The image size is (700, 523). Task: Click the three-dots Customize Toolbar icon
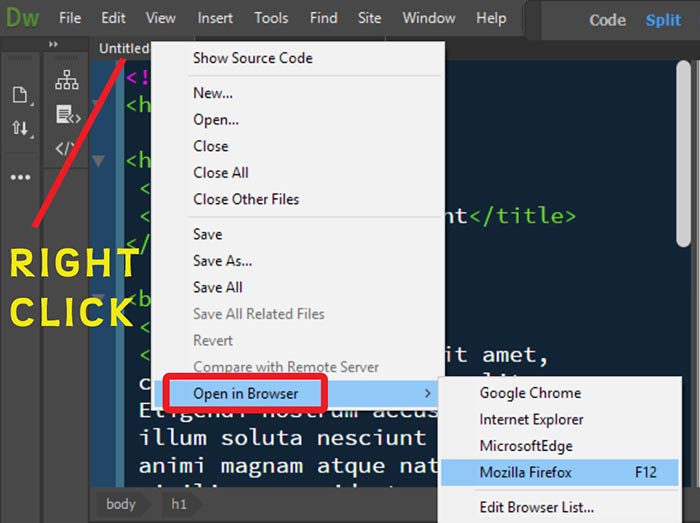(21, 177)
